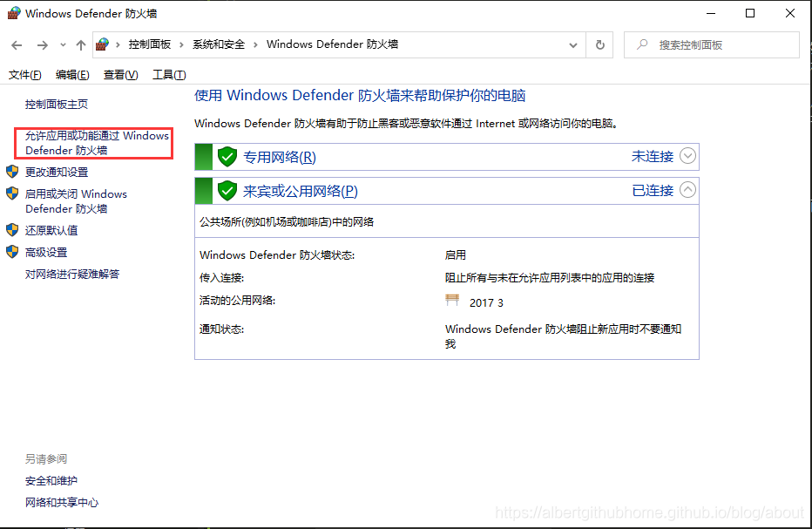Minimize the firewall window
The width and height of the screenshot is (812, 529).
click(x=711, y=13)
